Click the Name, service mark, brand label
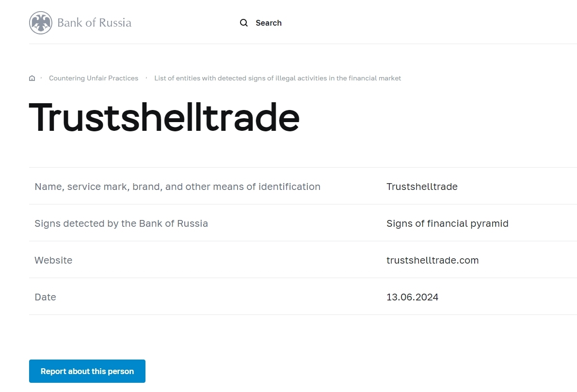 coord(177,187)
